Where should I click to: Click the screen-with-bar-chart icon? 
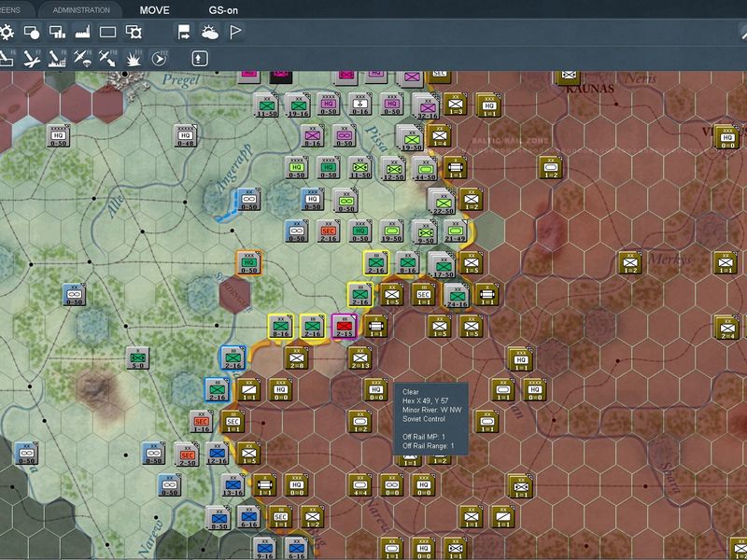(57, 32)
